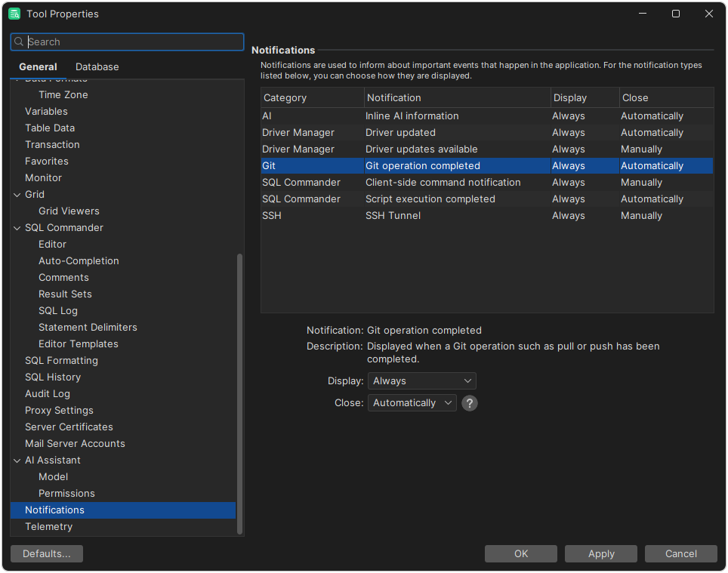Sort by the Category column header
Screen dimensions: 728x573
coord(313,98)
